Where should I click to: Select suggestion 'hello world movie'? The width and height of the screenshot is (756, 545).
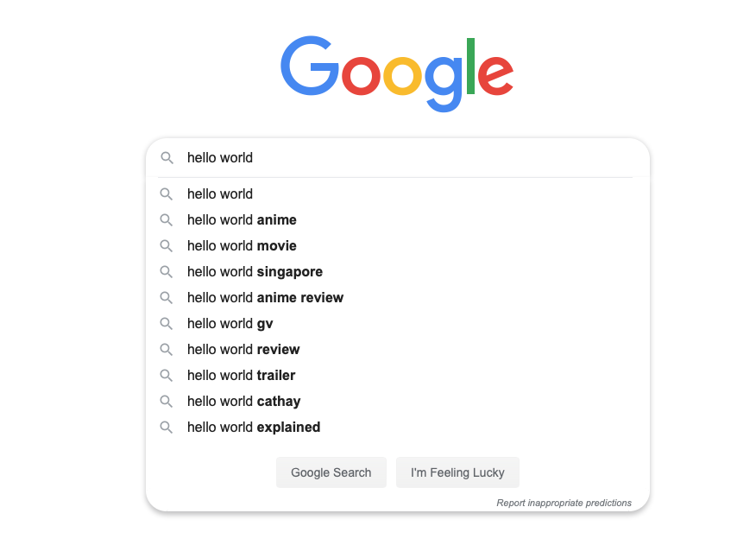[x=242, y=246]
